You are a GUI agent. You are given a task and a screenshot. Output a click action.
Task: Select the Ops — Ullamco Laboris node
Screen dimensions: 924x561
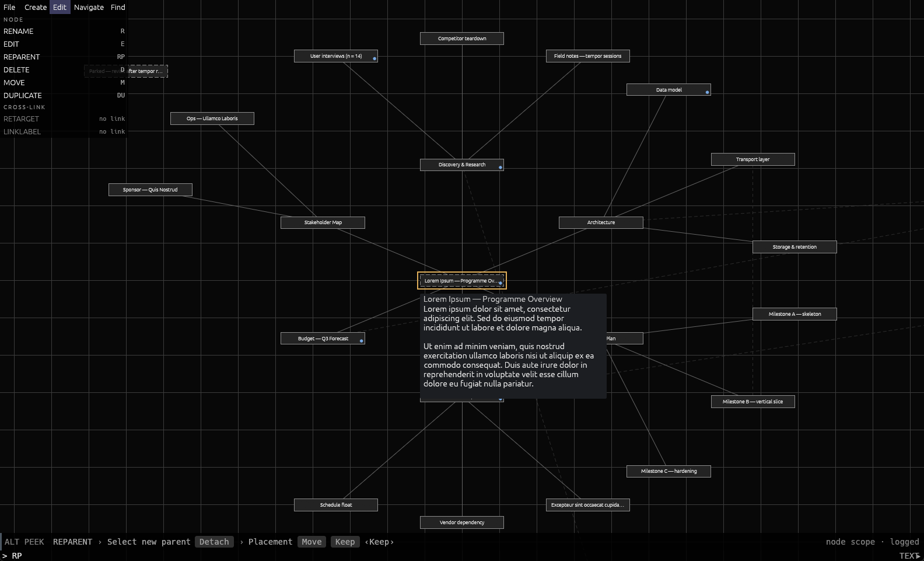[x=212, y=119]
